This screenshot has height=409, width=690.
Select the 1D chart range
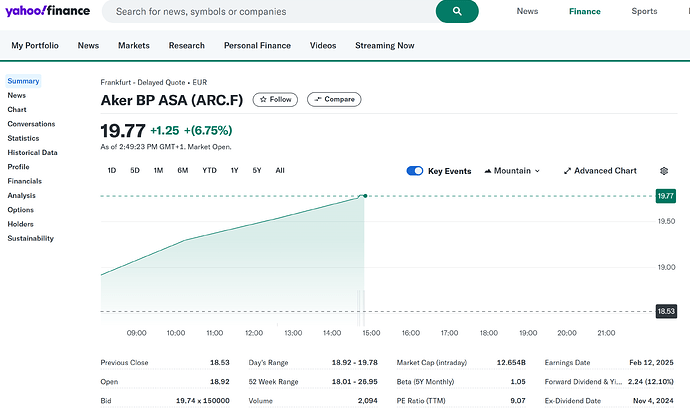(x=112, y=170)
